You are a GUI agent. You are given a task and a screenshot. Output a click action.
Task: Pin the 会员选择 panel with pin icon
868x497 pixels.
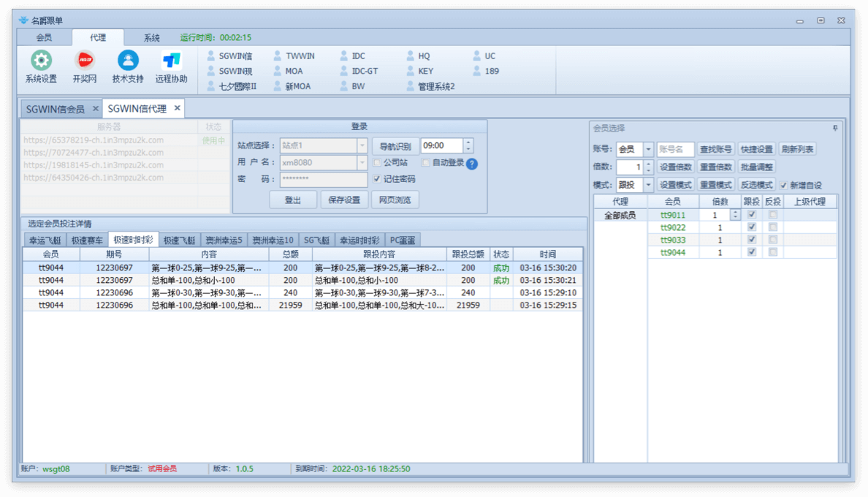click(835, 128)
